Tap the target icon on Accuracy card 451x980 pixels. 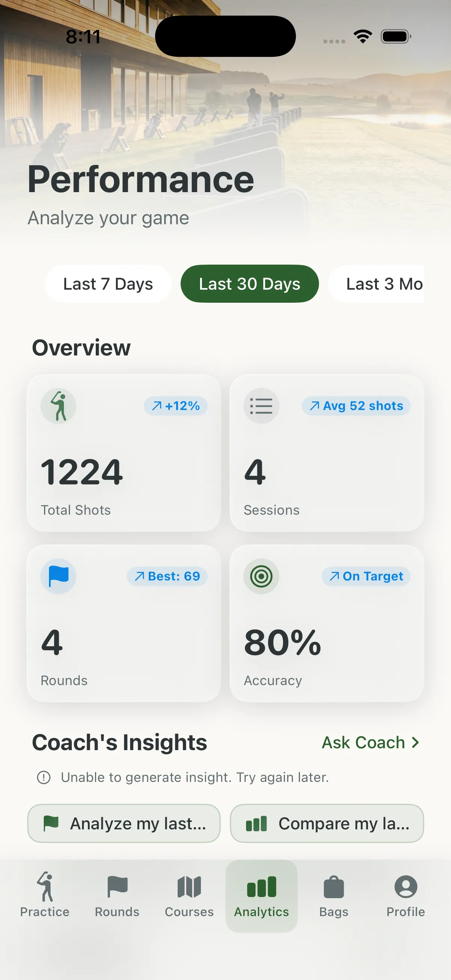pyautogui.click(x=261, y=576)
